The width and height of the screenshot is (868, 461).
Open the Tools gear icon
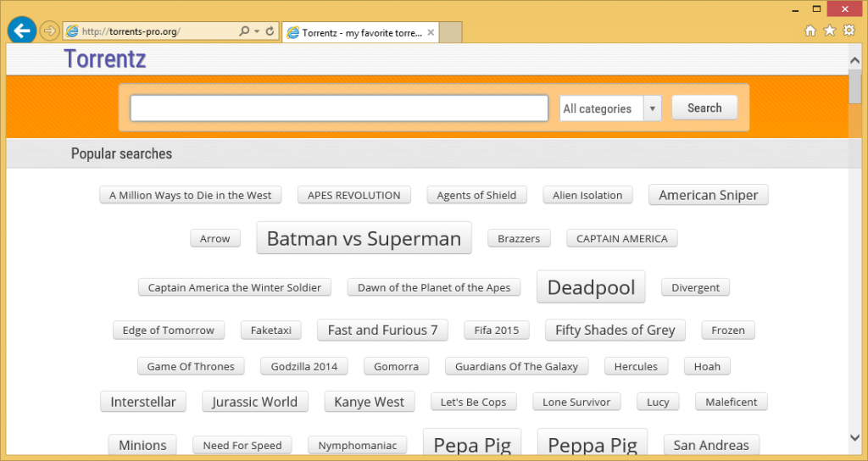point(849,31)
